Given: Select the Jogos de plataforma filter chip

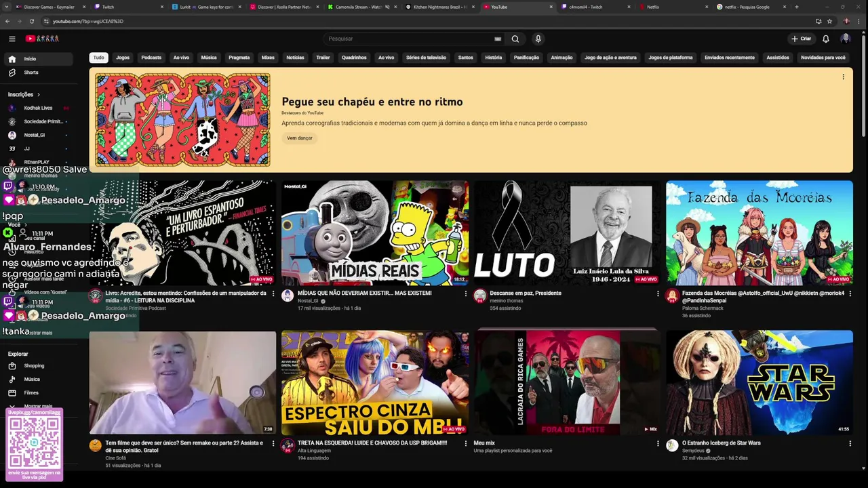Looking at the screenshot, I should point(671,58).
